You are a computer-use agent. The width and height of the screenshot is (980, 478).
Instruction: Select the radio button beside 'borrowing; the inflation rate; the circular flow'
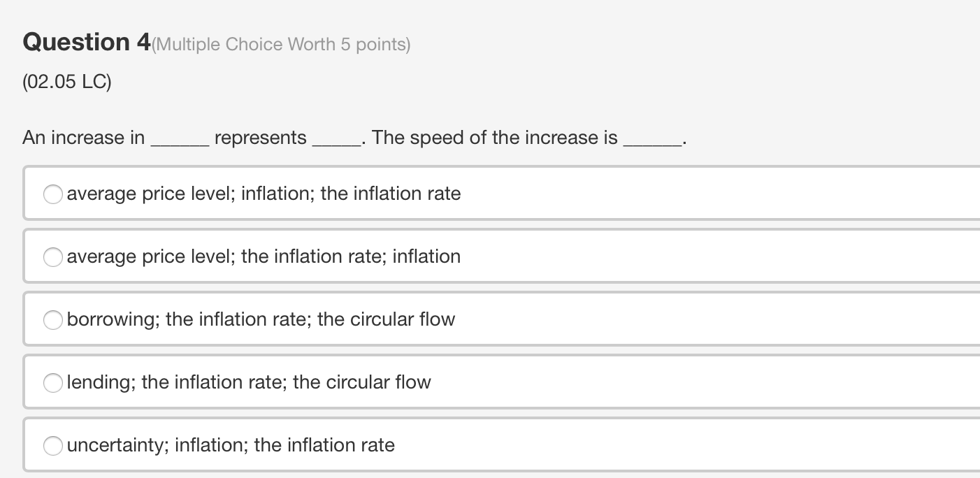coord(52,320)
